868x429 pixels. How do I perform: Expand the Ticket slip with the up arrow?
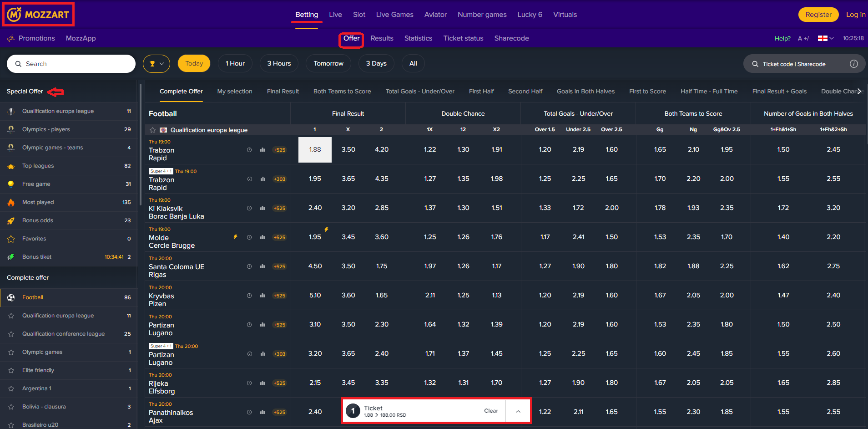click(x=518, y=411)
